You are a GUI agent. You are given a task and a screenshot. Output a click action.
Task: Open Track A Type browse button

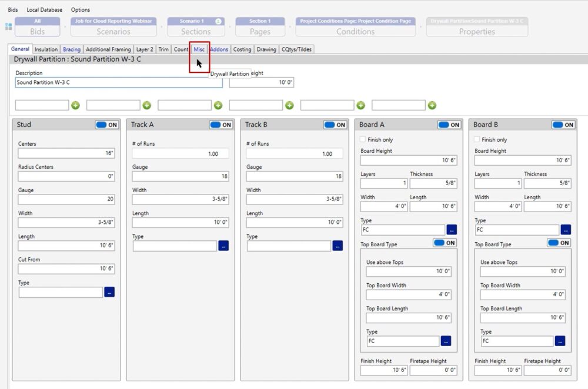(223, 246)
